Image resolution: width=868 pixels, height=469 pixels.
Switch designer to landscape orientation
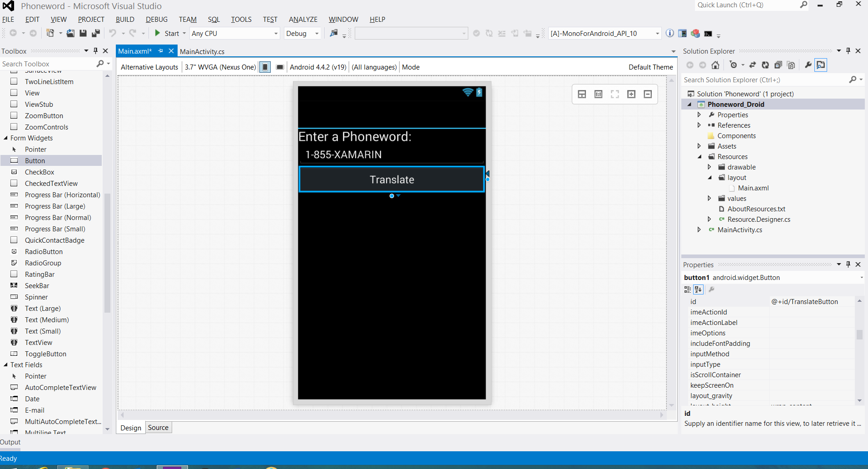280,67
